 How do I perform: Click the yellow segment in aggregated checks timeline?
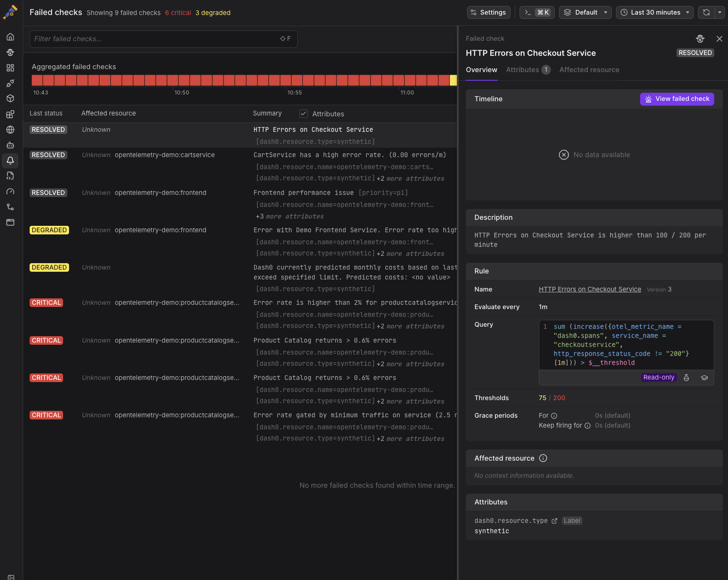[453, 80]
